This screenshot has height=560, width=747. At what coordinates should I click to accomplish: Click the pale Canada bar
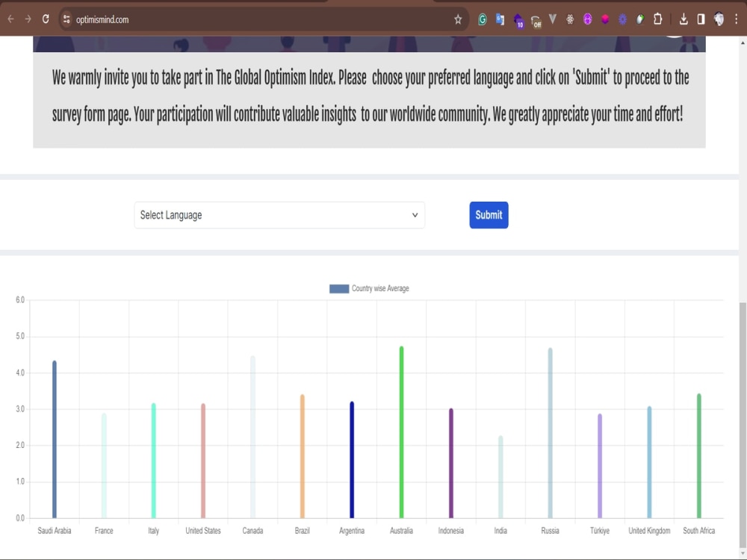(x=252, y=437)
